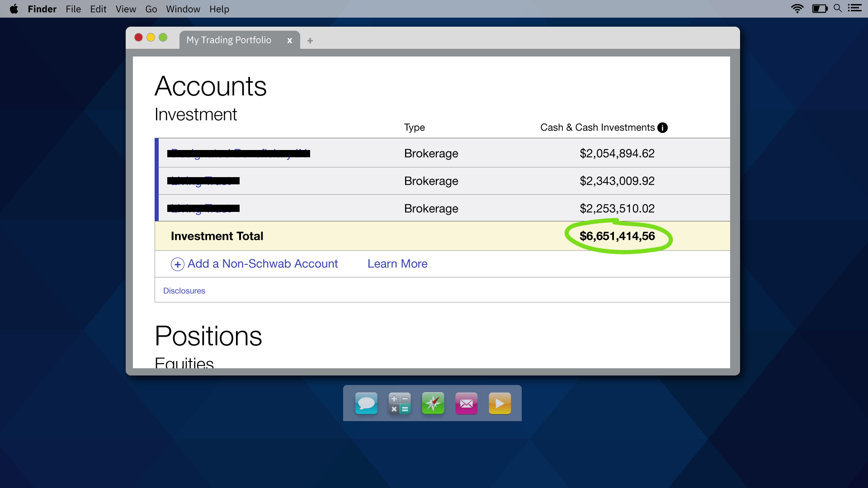
Task: Launch the Calculator from the dock
Action: pyautogui.click(x=400, y=403)
